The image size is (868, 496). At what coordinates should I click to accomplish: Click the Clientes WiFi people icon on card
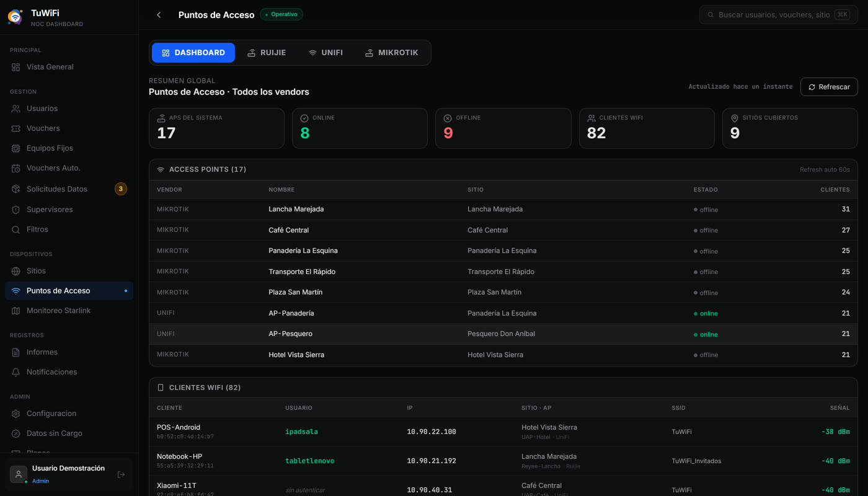coord(591,118)
